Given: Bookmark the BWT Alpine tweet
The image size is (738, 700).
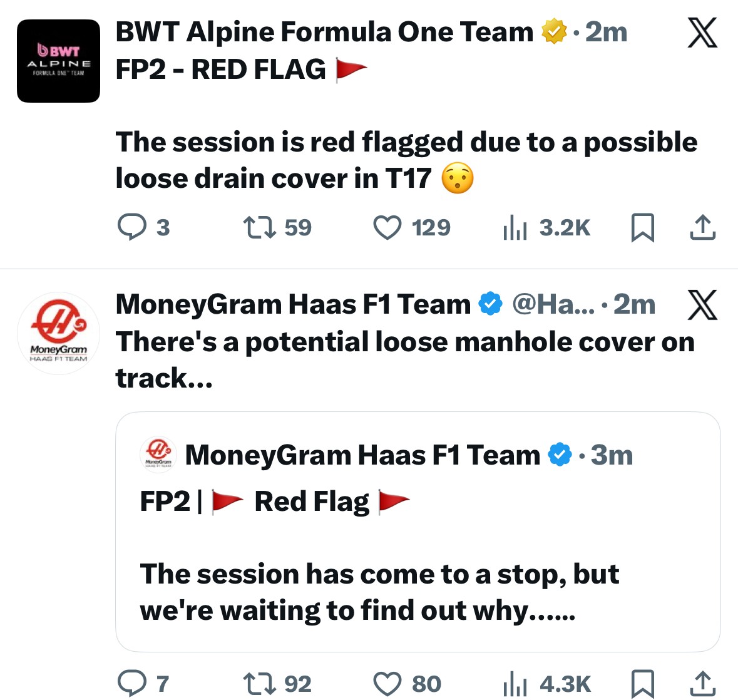Looking at the screenshot, I should coord(642,228).
